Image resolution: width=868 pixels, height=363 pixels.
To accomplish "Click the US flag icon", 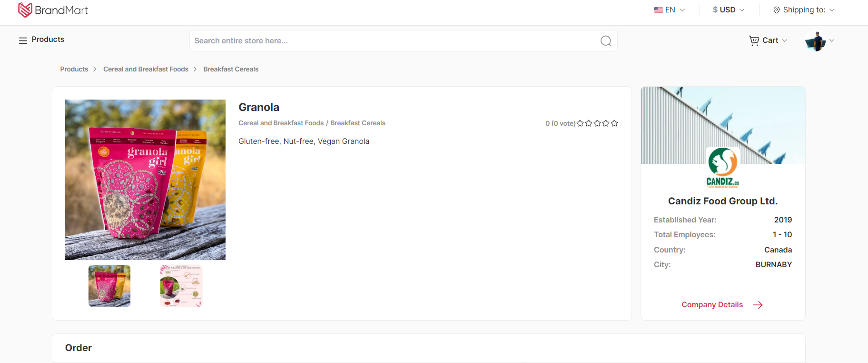I will coord(659,10).
